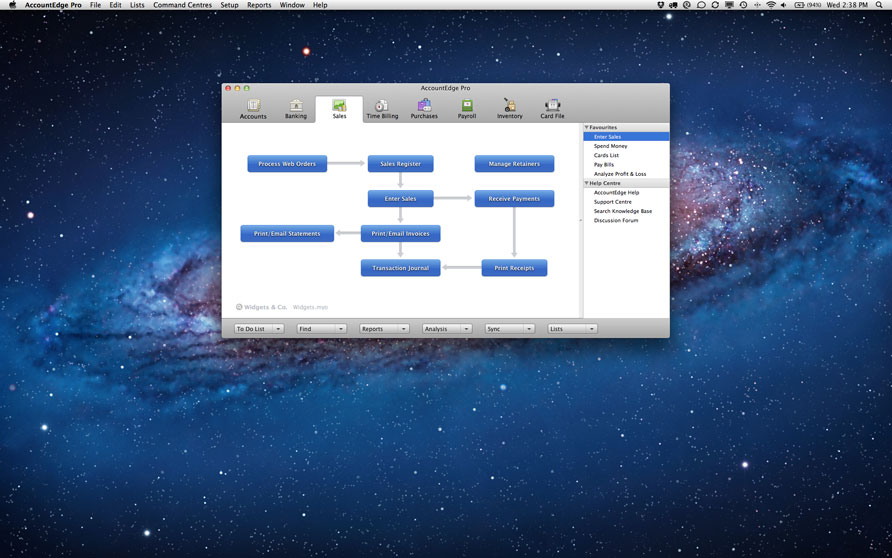Open the Payroll command centre
Screen dimensions: 892x558
tap(467, 109)
